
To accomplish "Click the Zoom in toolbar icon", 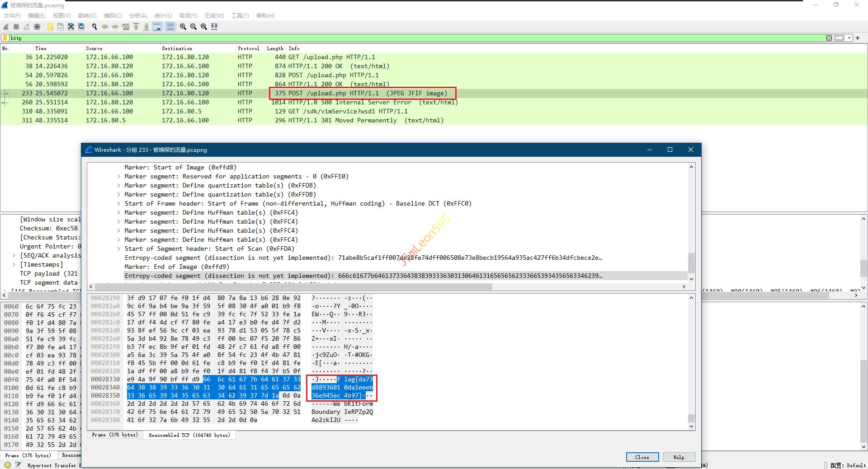I will pyautogui.click(x=183, y=27).
